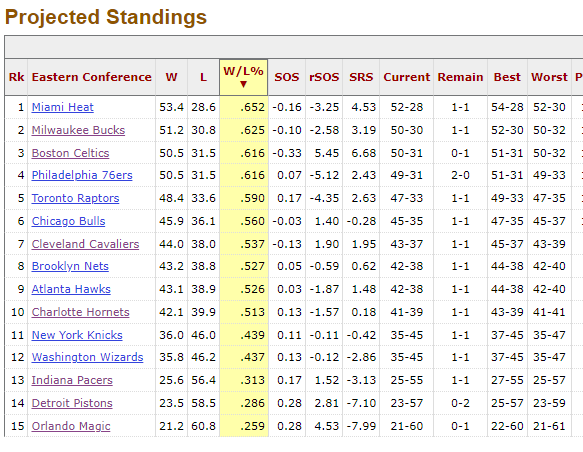The image size is (583, 452).
Task: Toggle sort on W/L% column arrow
Action: [244, 84]
